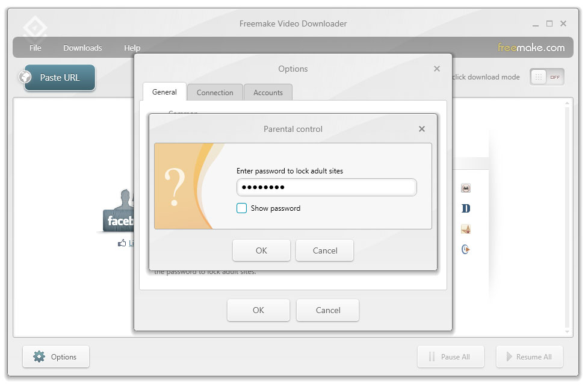Click the Pause All bars icon
Image resolution: width=588 pixels, height=386 pixels.
pyautogui.click(x=432, y=356)
